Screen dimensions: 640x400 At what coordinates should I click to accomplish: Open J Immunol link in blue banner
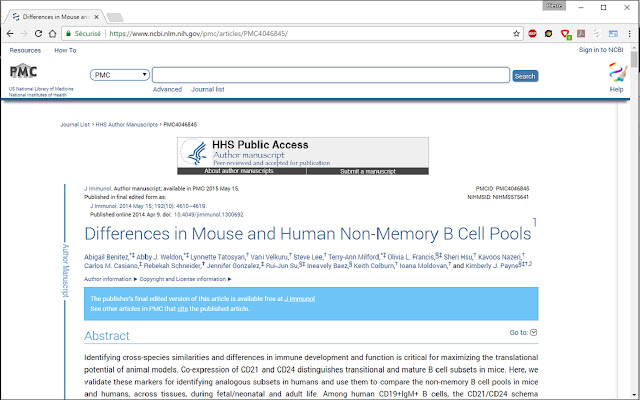tap(300, 299)
